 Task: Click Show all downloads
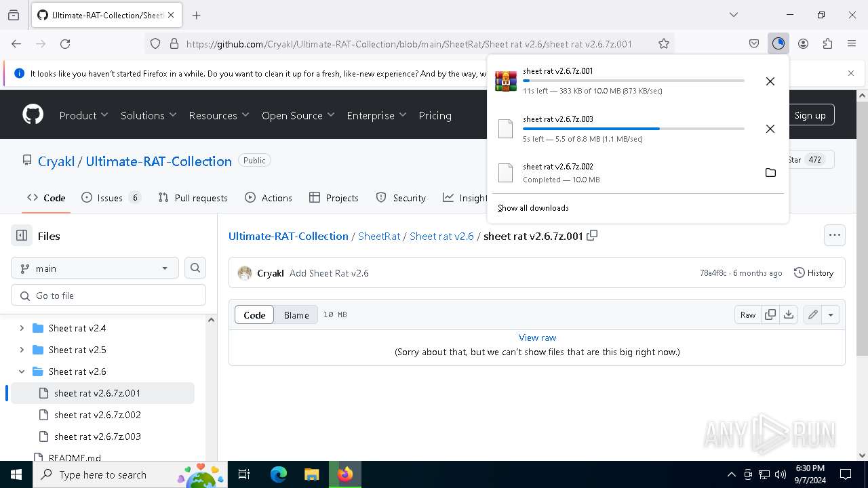click(x=533, y=208)
